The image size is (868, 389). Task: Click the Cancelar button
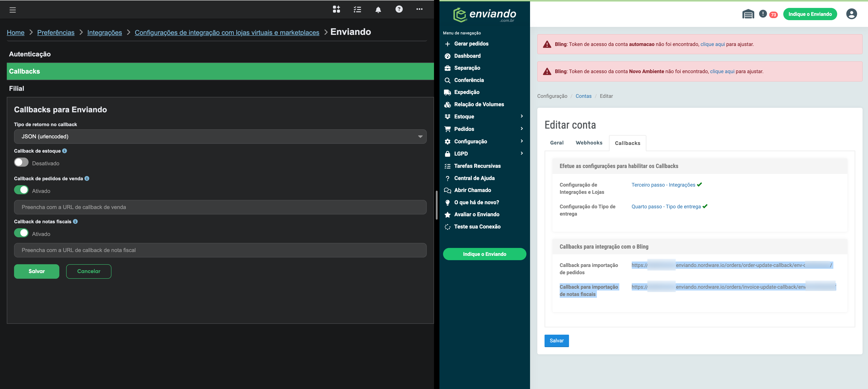pyautogui.click(x=89, y=271)
